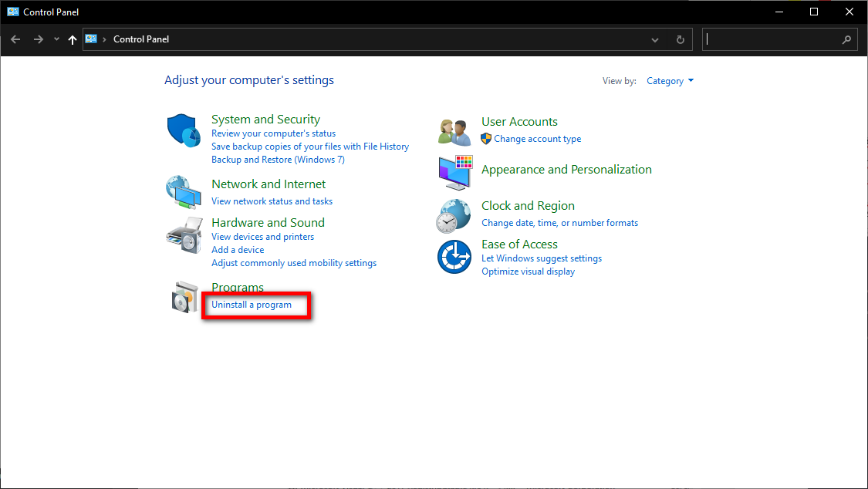The width and height of the screenshot is (868, 489).
Task: Open recent locations dropdown arrow
Action: (56, 39)
